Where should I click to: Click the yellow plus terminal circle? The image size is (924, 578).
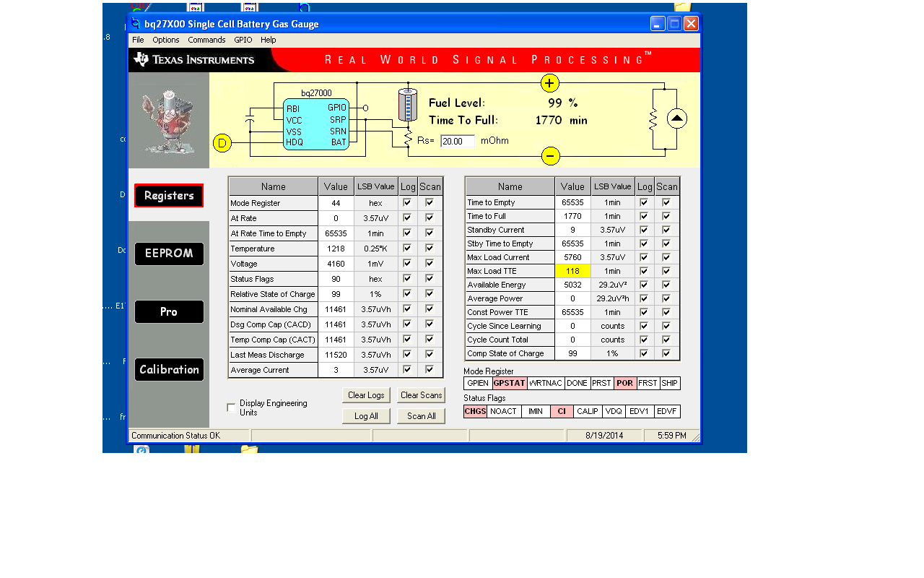point(550,83)
